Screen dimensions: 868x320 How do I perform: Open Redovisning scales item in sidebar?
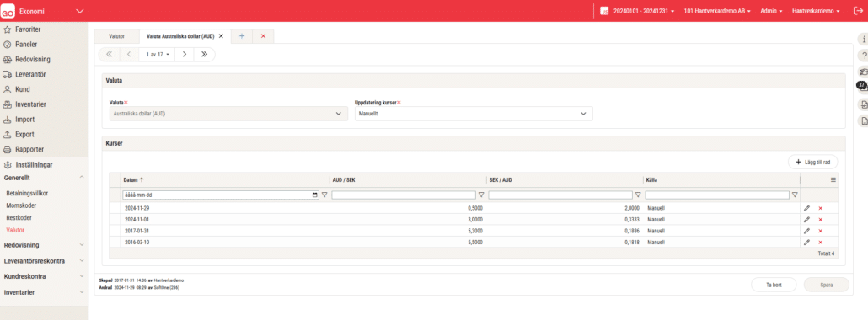32,59
